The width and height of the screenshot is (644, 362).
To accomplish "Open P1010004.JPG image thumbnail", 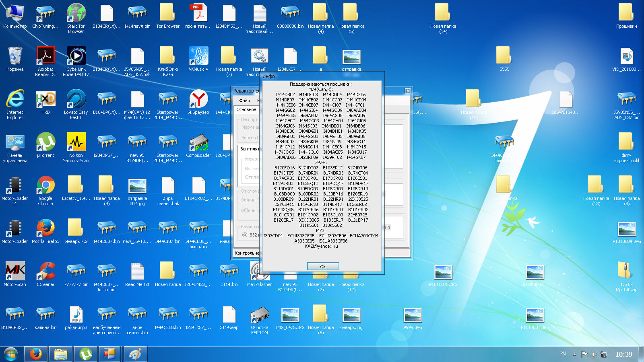I will pyautogui.click(x=627, y=232).
